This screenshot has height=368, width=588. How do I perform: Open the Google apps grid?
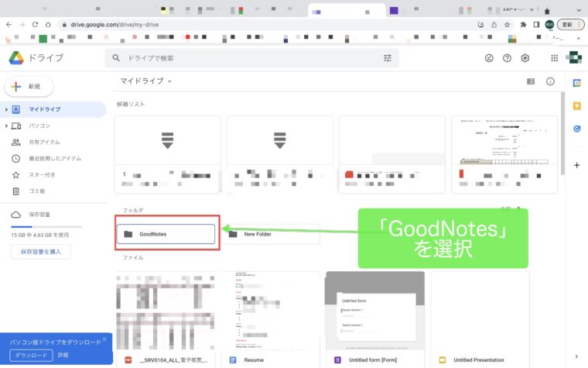pos(554,58)
